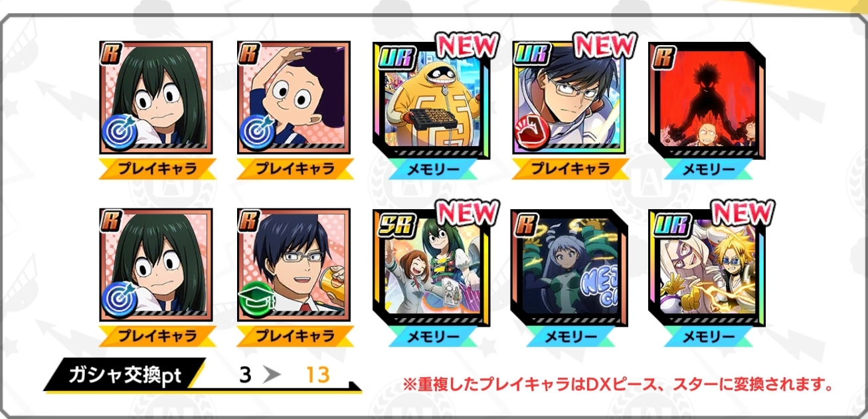
Task: Click the メモリー label under the Nejire card
Action: (569, 337)
